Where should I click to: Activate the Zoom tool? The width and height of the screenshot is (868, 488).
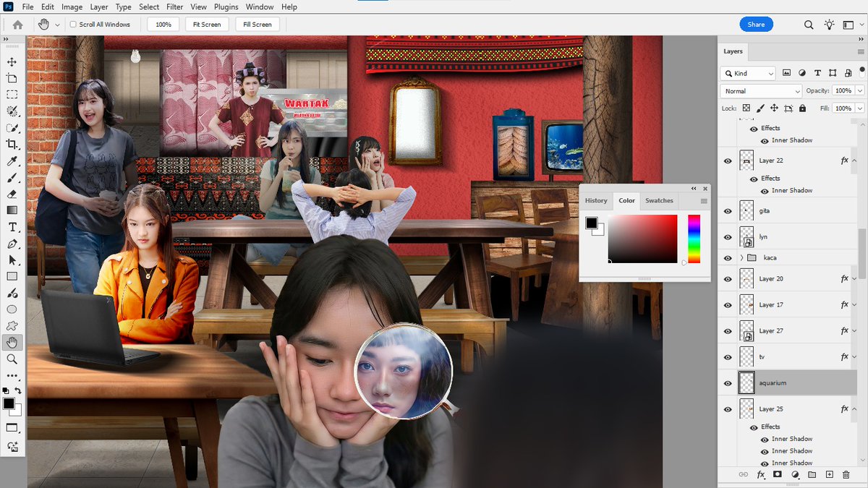coord(12,359)
